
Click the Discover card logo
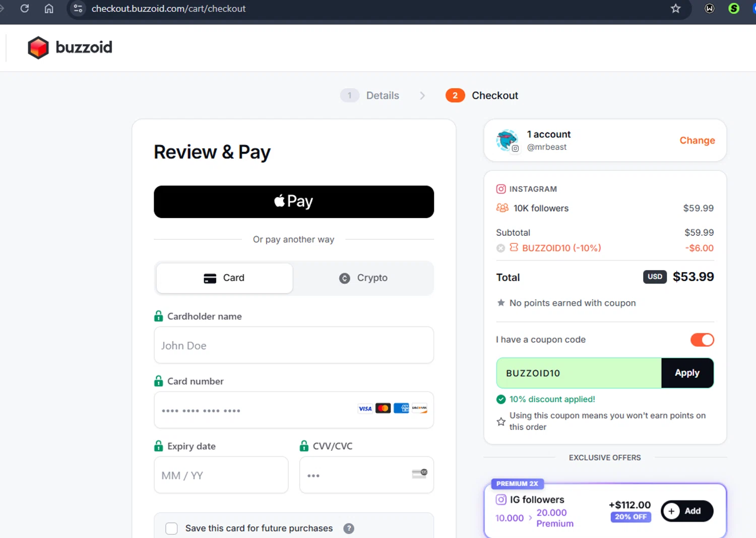419,408
